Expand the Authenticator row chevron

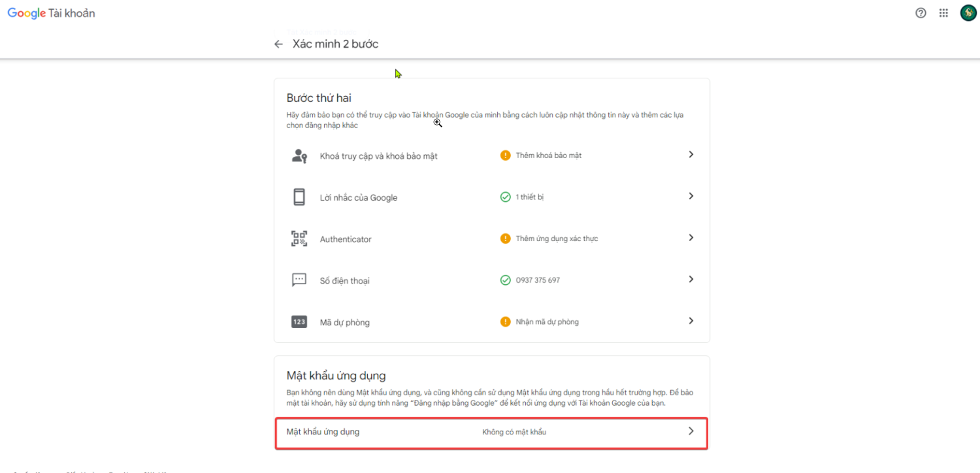tap(691, 238)
